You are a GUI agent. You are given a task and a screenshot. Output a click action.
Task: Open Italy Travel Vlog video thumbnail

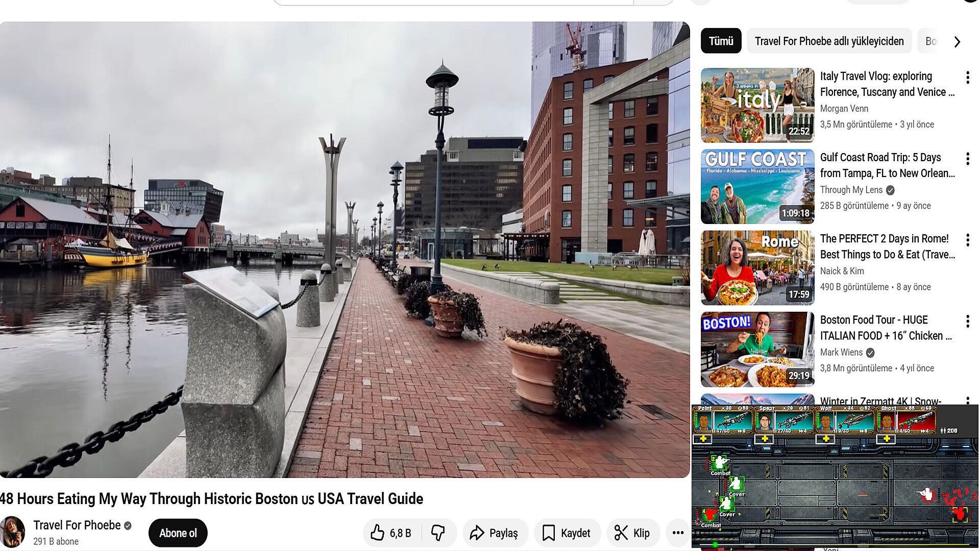757,105
